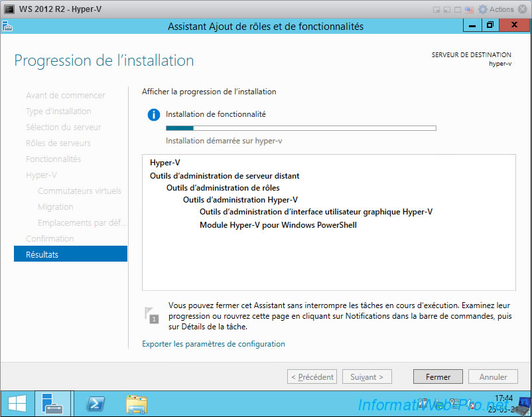Go to Sélection du serveur step
This screenshot has width=532, height=417.
[64, 127]
